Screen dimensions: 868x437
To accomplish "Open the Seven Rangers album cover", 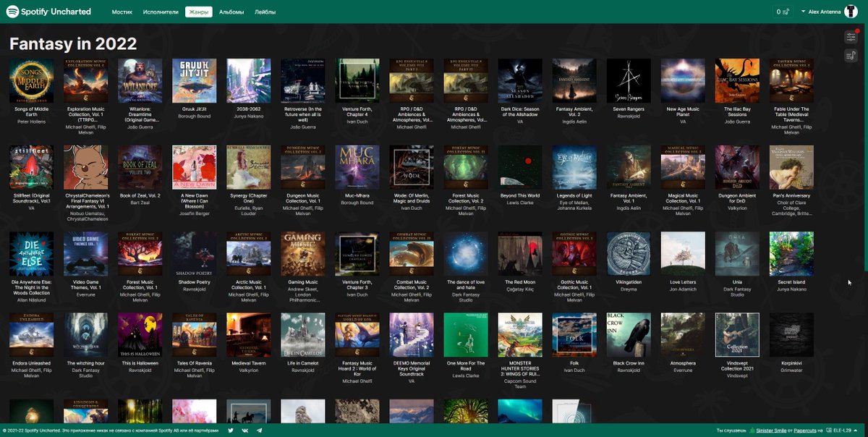I will (x=629, y=81).
